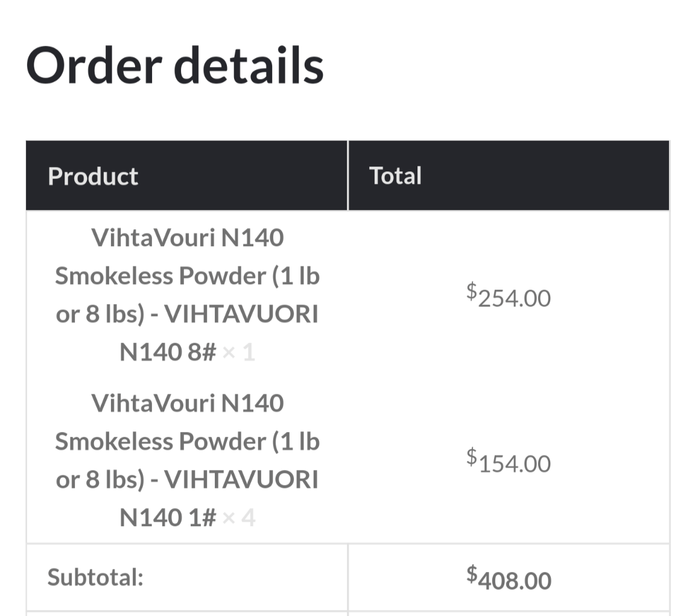Click the Order details heading

tap(174, 65)
